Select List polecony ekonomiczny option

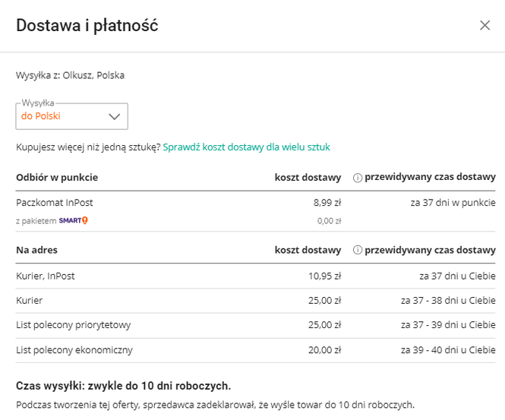pyautogui.click(x=255, y=350)
